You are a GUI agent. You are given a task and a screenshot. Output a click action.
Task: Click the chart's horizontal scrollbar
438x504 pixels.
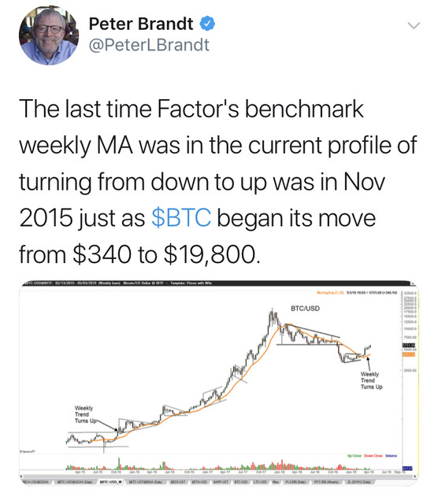click(218, 476)
